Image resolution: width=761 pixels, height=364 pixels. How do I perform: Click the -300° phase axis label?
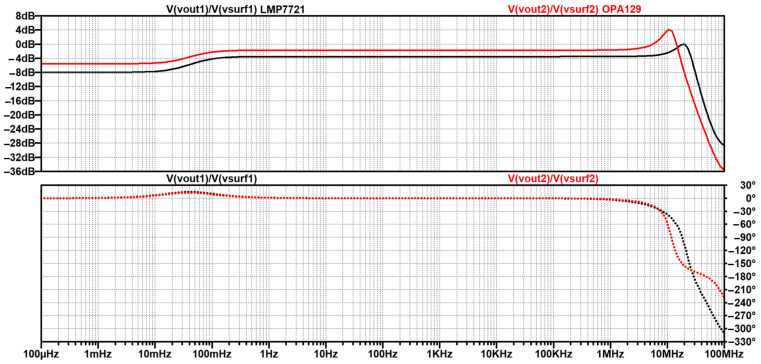click(743, 329)
